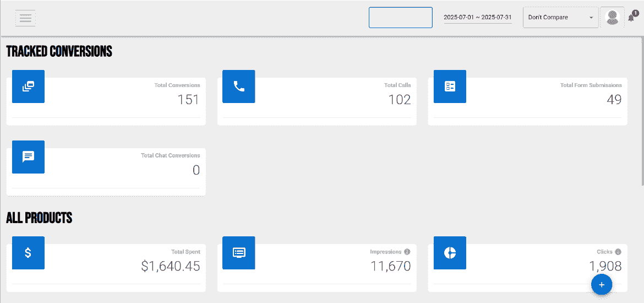
Task: Select the Total Conversions value 151
Action: coord(188,100)
